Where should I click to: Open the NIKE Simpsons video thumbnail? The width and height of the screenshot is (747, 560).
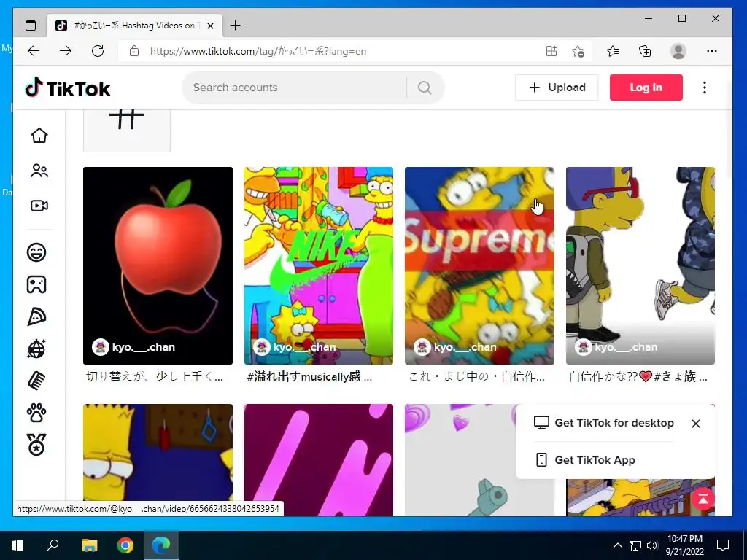(x=319, y=265)
